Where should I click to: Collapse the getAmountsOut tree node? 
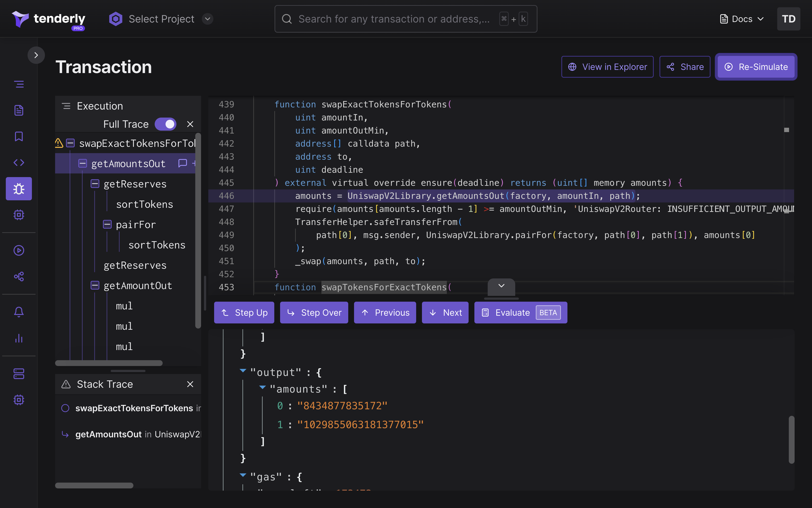[83, 164]
